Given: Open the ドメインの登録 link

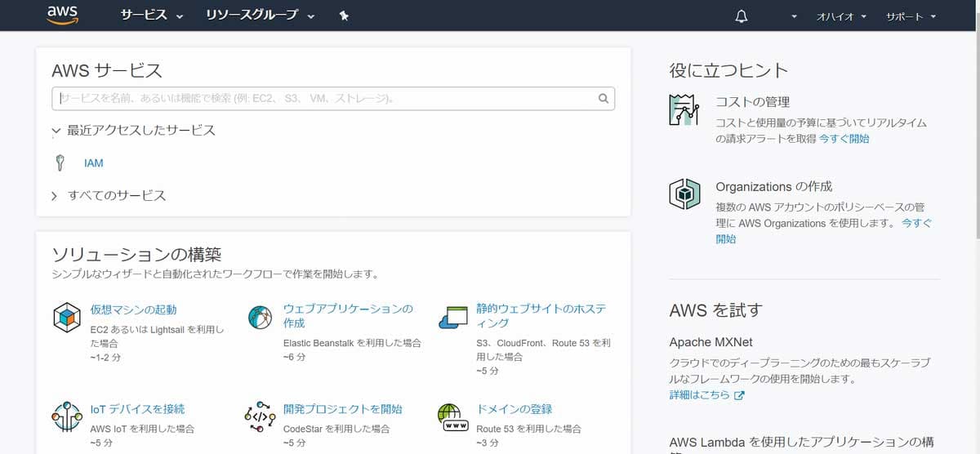Looking at the screenshot, I should [514, 409].
